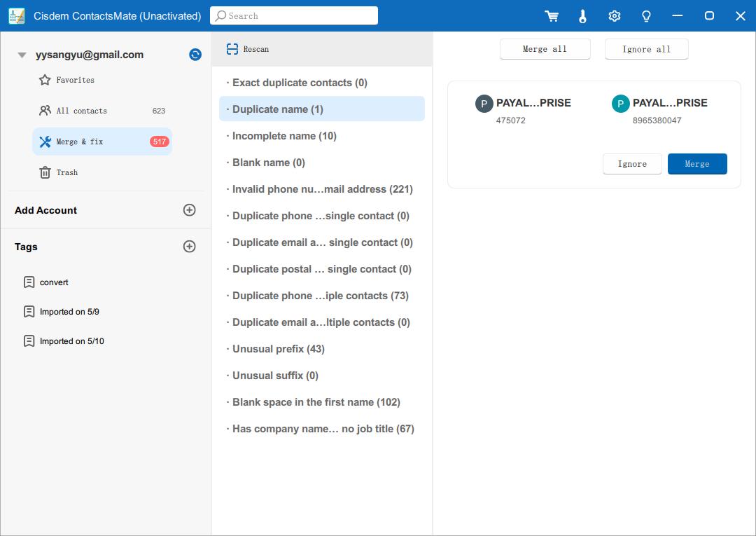756x536 pixels.
Task: Click the blue Merge button
Action: click(x=696, y=164)
